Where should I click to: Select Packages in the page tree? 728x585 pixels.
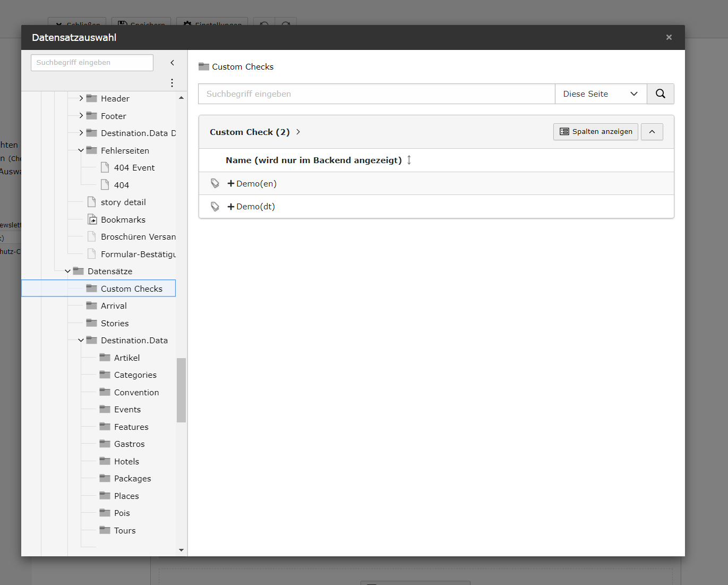[132, 478]
